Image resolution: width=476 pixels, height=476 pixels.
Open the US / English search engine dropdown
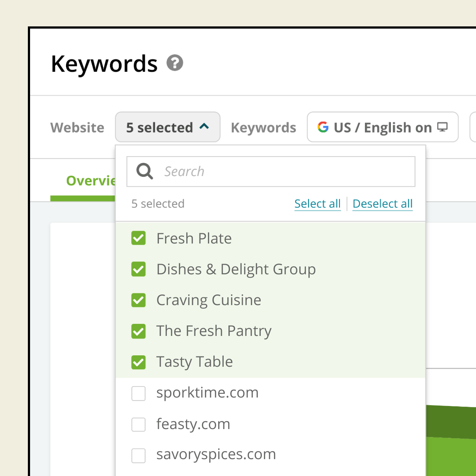click(382, 127)
